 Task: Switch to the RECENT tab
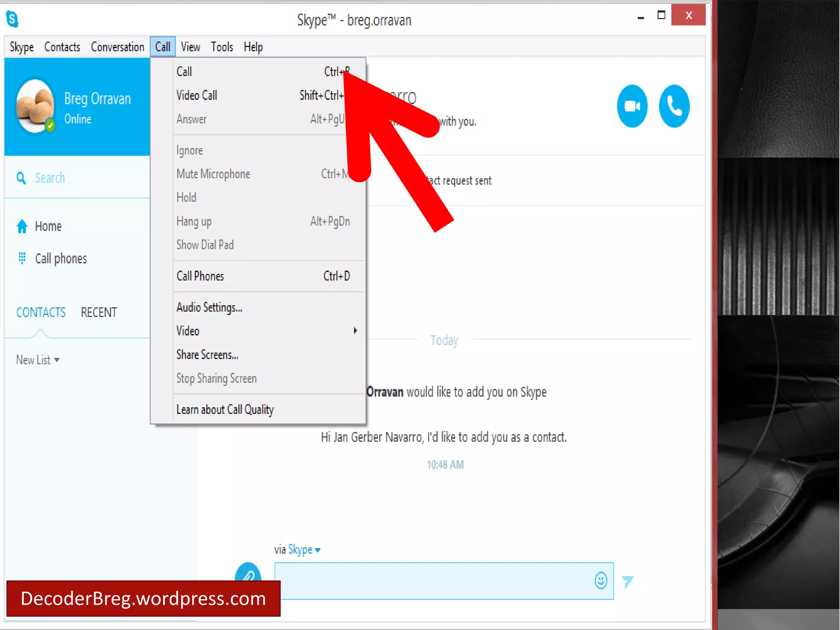(x=99, y=313)
